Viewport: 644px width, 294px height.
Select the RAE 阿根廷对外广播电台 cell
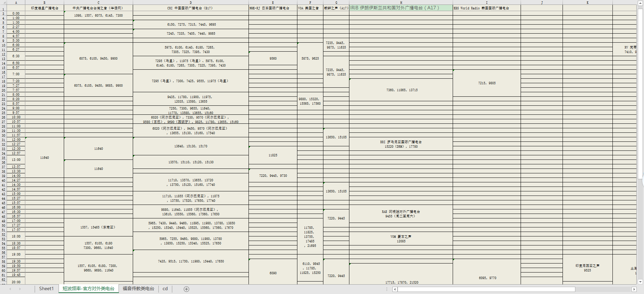[x=401, y=214]
